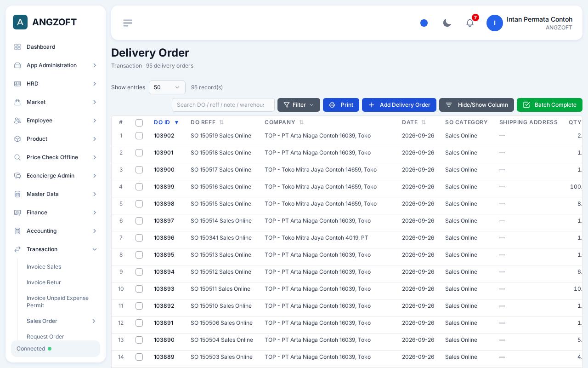Viewport: 588px width, 368px height.
Task: Toggle the sidebar hamburger menu
Action: point(128,23)
